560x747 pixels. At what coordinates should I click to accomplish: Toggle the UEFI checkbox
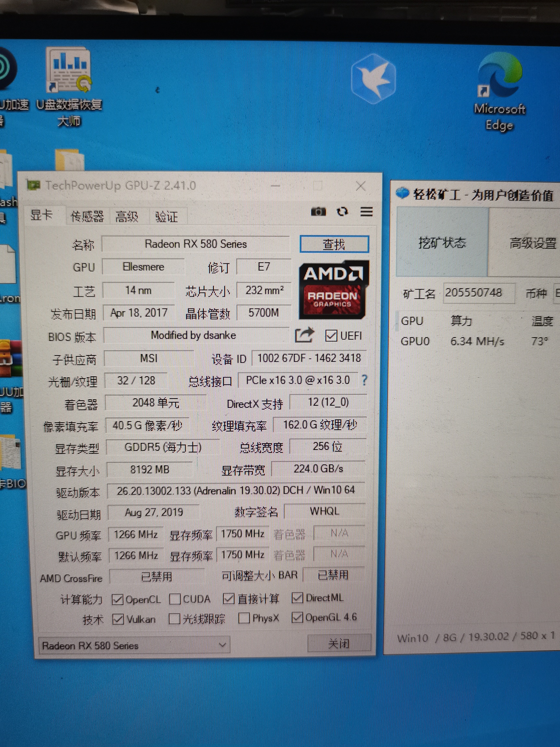[331, 336]
